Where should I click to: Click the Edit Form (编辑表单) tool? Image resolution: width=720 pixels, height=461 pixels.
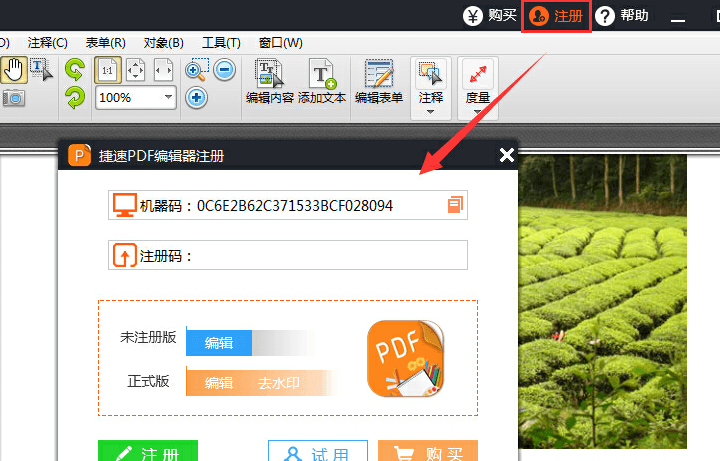(378, 82)
